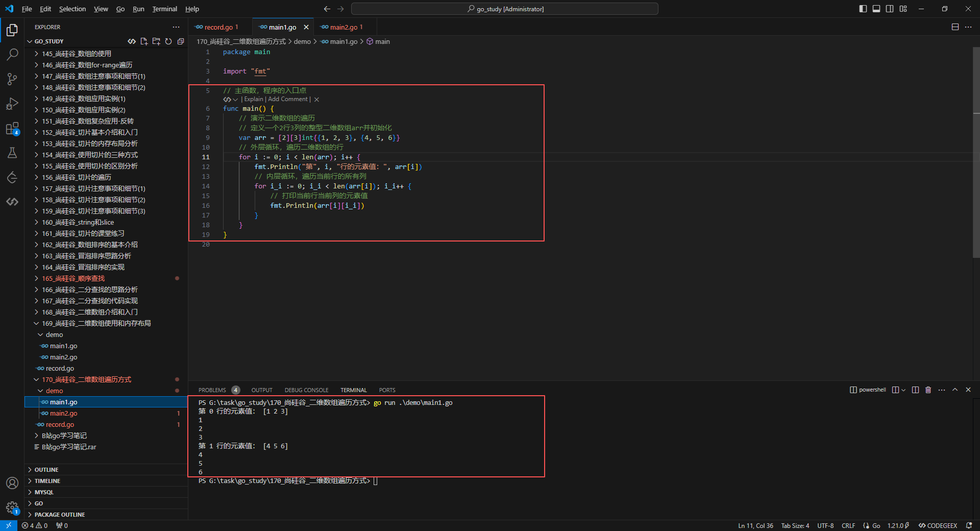This screenshot has height=531, width=980.
Task: Open the Selection menu
Action: (72, 9)
